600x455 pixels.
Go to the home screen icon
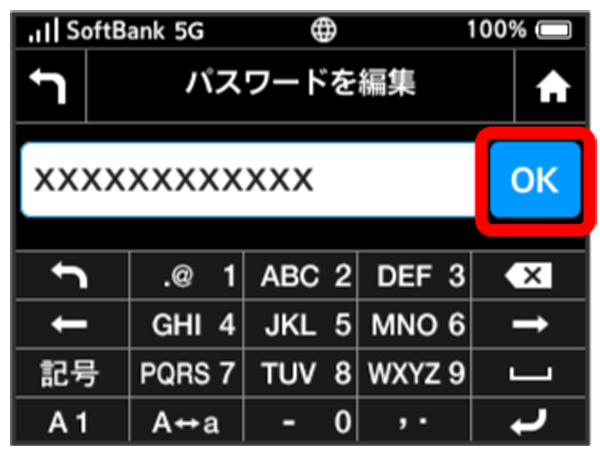[x=549, y=88]
